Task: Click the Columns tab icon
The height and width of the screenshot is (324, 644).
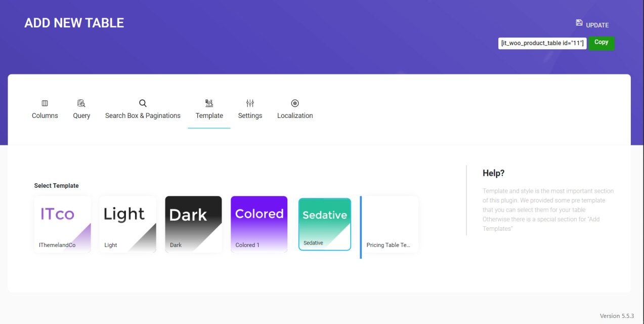Action: coord(45,103)
